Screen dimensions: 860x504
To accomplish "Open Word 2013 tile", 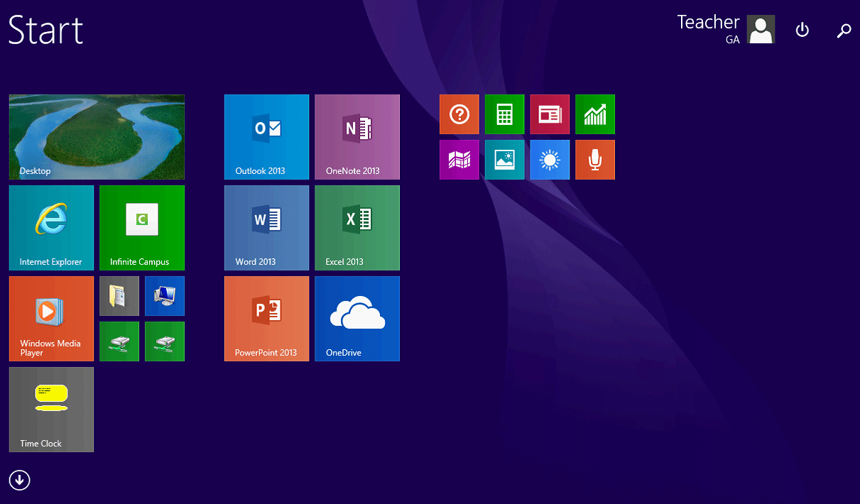I will [267, 228].
